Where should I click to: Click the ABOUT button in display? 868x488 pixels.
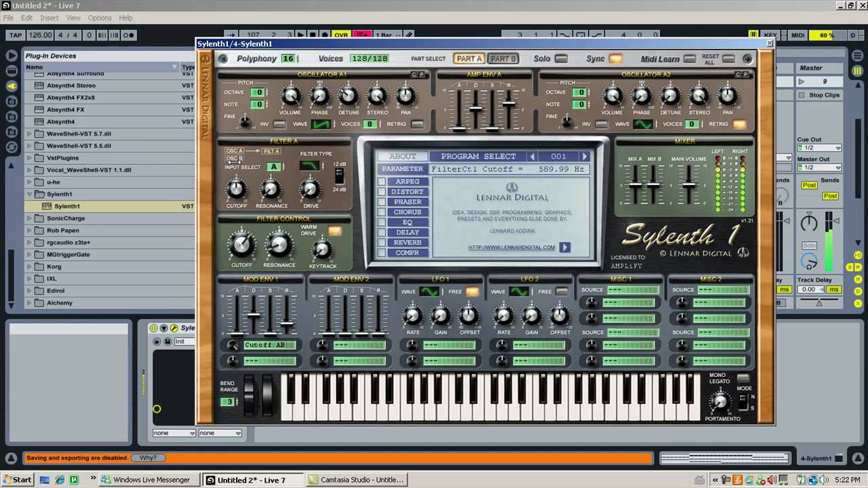(402, 157)
